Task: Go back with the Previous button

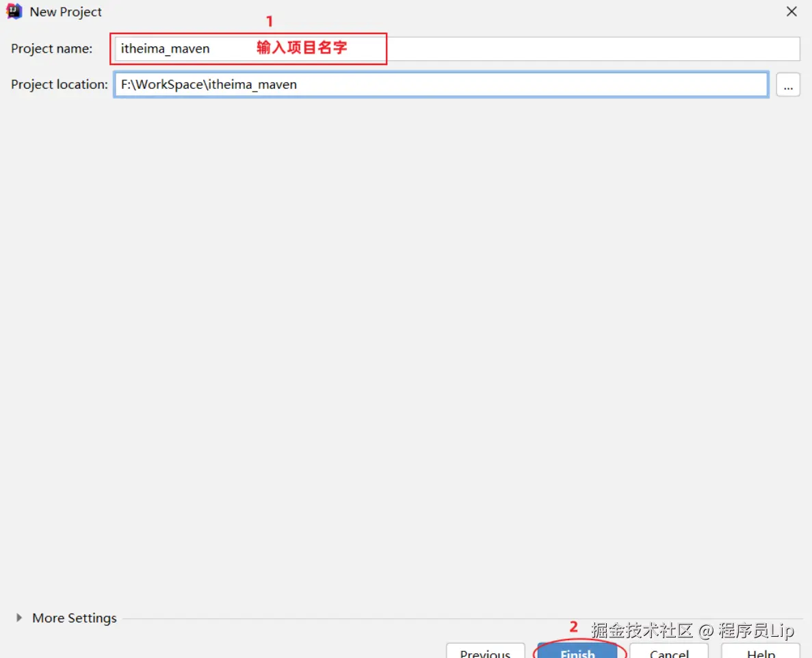Action: coord(485,651)
